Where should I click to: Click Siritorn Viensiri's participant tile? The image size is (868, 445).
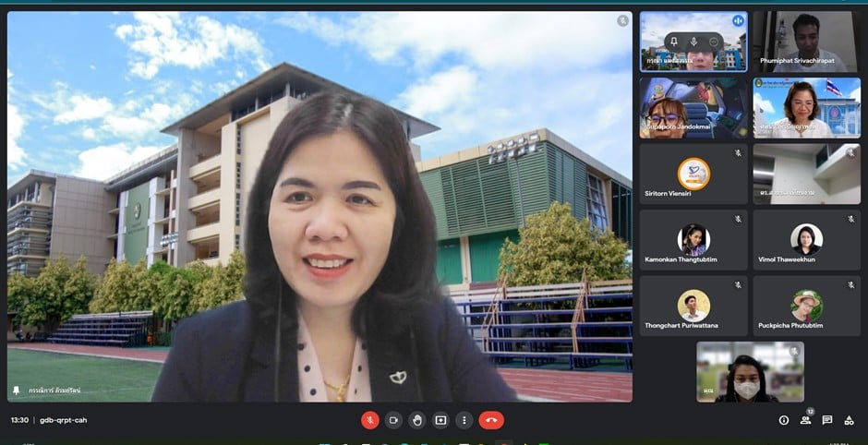click(x=693, y=174)
